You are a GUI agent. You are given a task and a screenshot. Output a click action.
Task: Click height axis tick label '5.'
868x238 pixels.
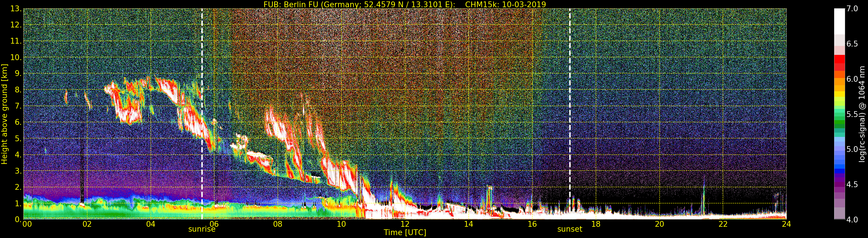(18, 138)
